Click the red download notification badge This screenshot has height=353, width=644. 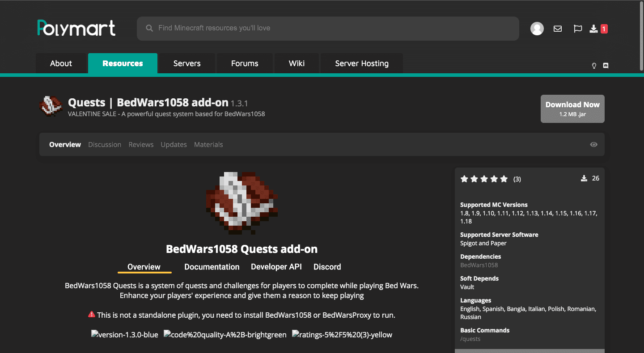coord(604,29)
